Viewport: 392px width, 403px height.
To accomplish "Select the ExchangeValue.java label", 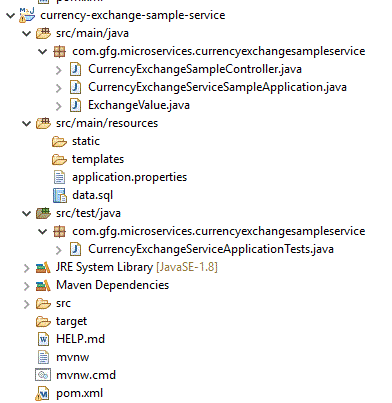I will coord(139,105).
